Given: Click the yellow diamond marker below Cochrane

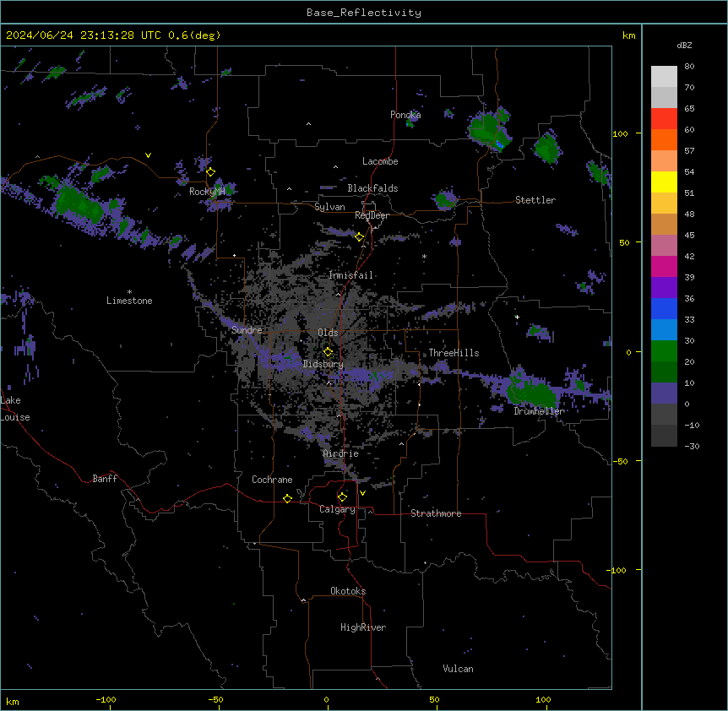Looking at the screenshot, I should pyautogui.click(x=287, y=498).
